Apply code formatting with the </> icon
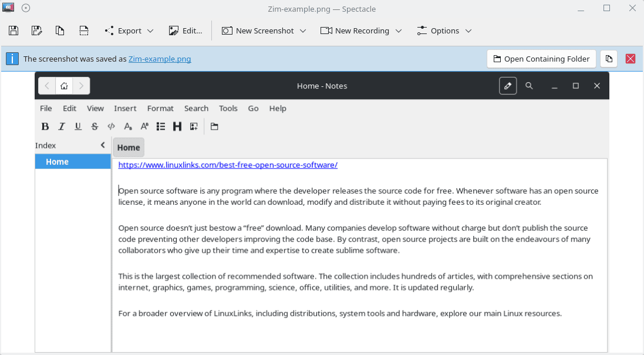This screenshot has height=355, width=644. point(112,126)
